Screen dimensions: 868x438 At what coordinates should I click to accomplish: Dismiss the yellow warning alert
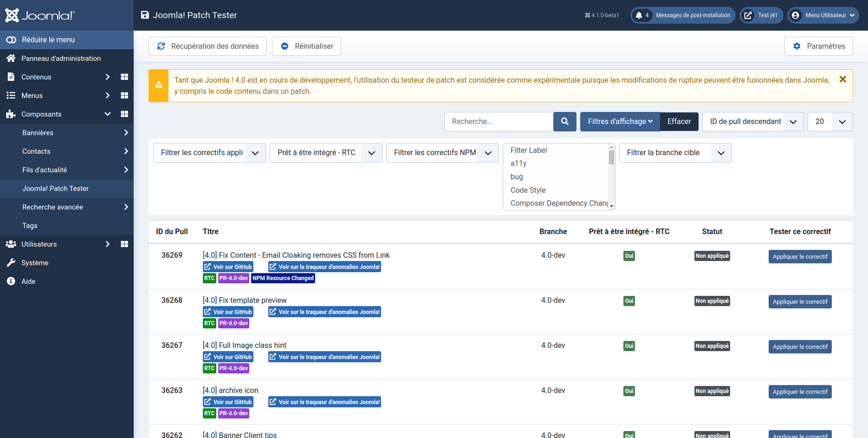pyautogui.click(x=843, y=79)
